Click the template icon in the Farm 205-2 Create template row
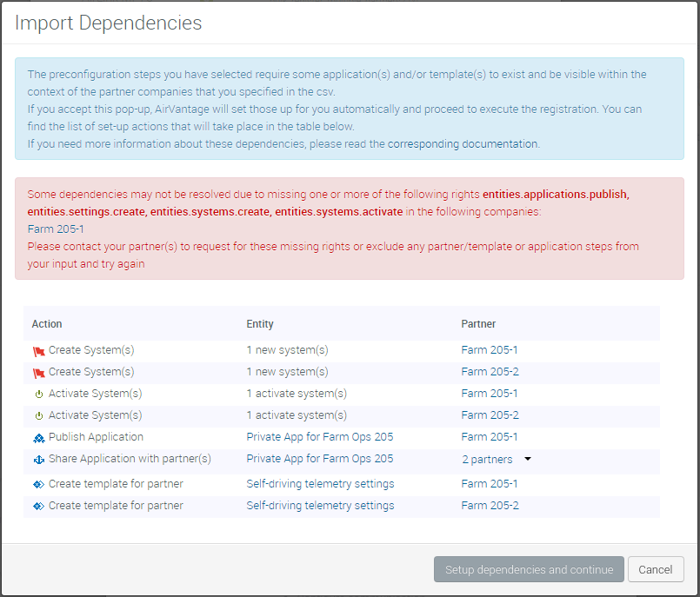This screenshot has width=700, height=597. (x=38, y=506)
